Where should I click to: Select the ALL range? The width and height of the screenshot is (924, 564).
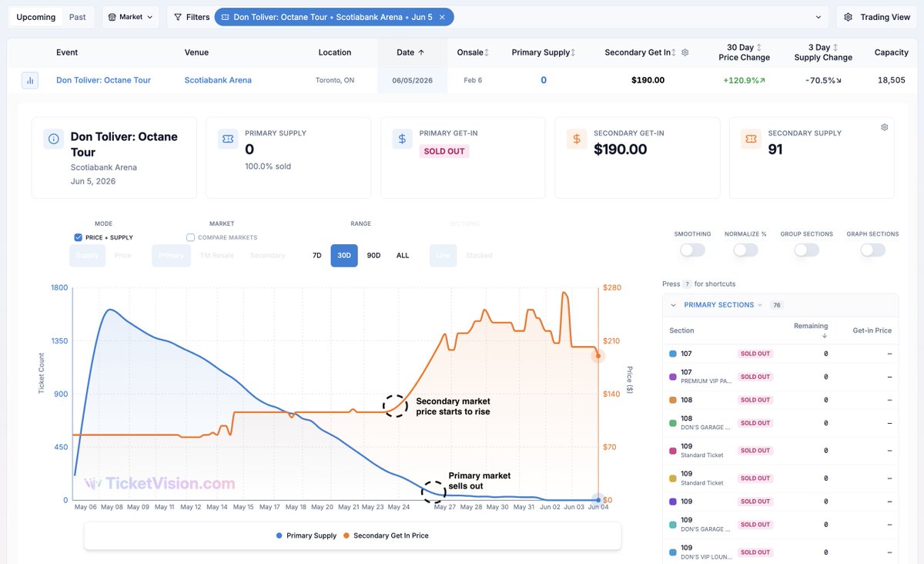point(403,255)
